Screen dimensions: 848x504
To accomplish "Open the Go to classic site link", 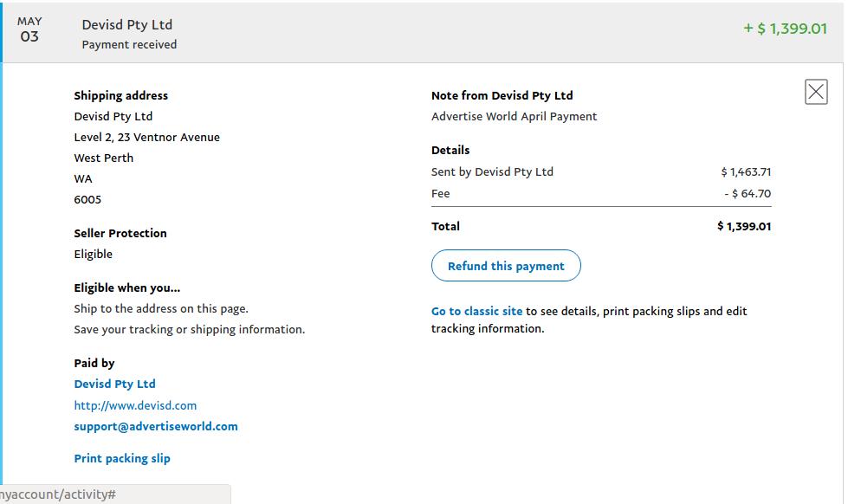I will pyautogui.click(x=476, y=311).
